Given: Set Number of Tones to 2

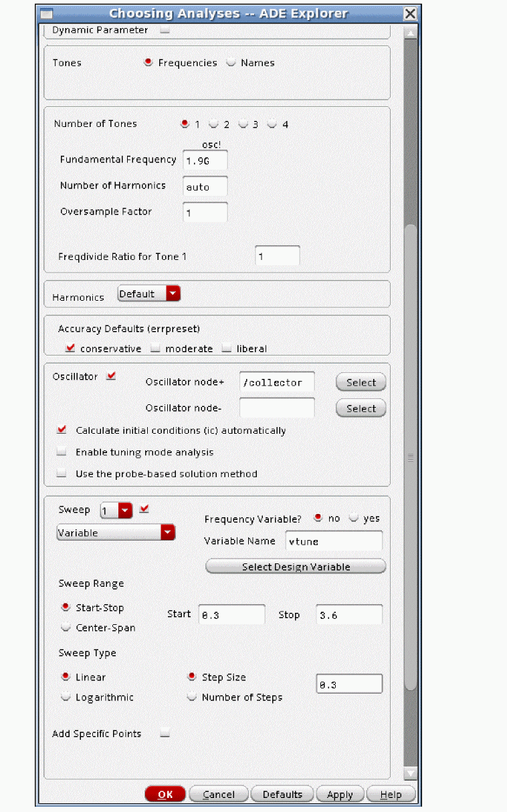Looking at the screenshot, I should pyautogui.click(x=214, y=124).
